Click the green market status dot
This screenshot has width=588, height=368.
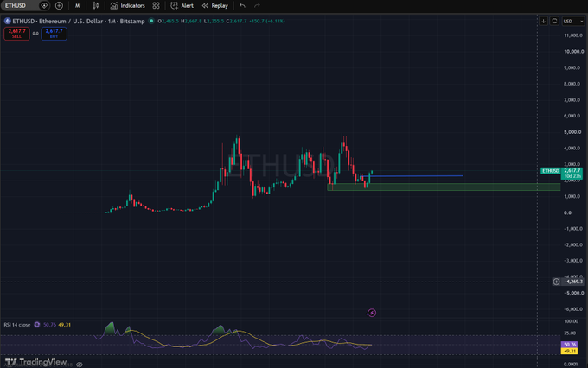(x=151, y=21)
